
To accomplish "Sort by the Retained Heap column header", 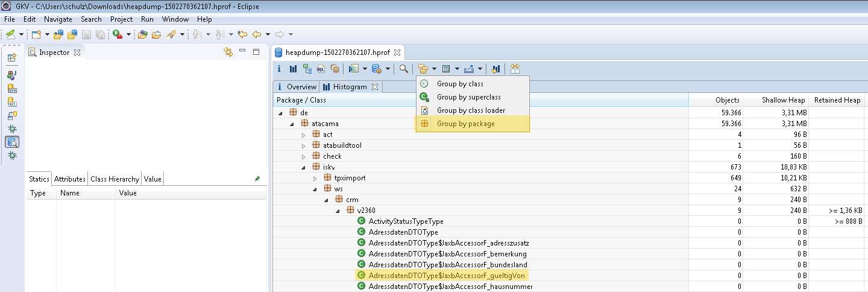I will (x=837, y=100).
